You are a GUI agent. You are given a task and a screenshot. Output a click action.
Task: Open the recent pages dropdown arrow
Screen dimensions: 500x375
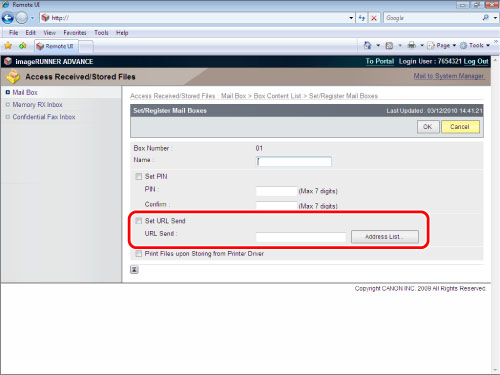pos(32,18)
